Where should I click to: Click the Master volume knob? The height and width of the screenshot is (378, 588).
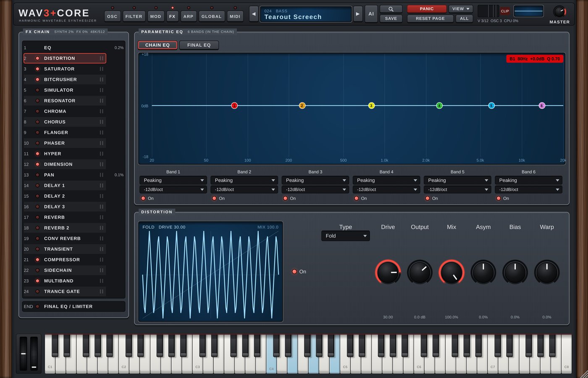point(559,11)
